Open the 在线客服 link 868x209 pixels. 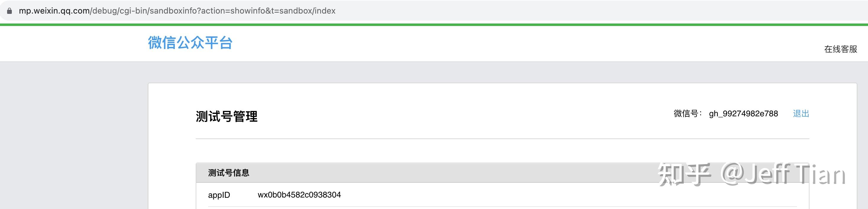point(841,49)
